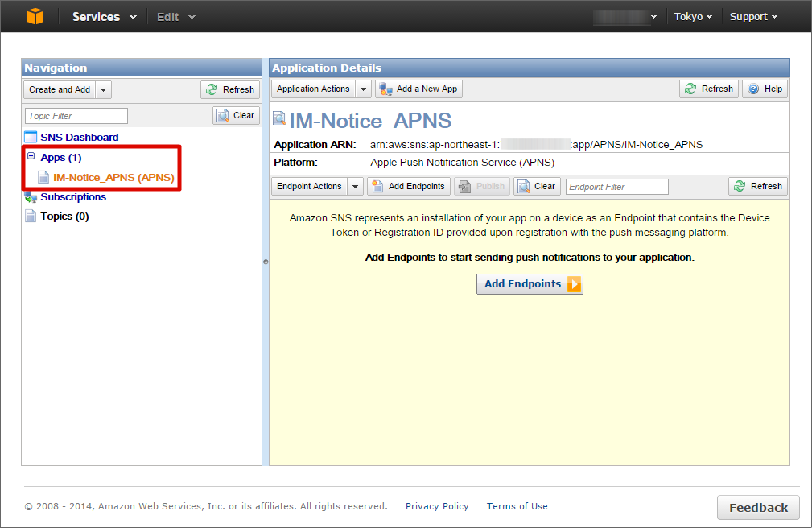Viewport: 812px width, 528px height.
Task: Open Subscriptions in navigation
Action: coord(73,197)
